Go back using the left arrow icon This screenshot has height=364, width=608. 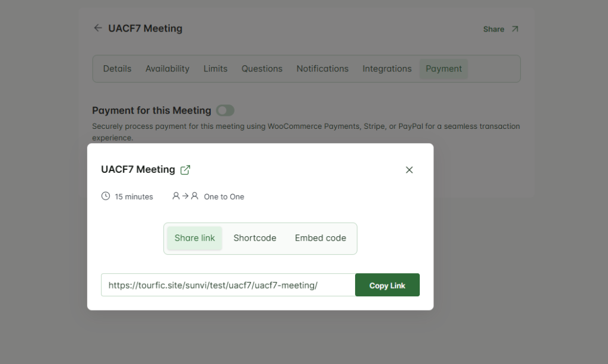pyautogui.click(x=98, y=28)
